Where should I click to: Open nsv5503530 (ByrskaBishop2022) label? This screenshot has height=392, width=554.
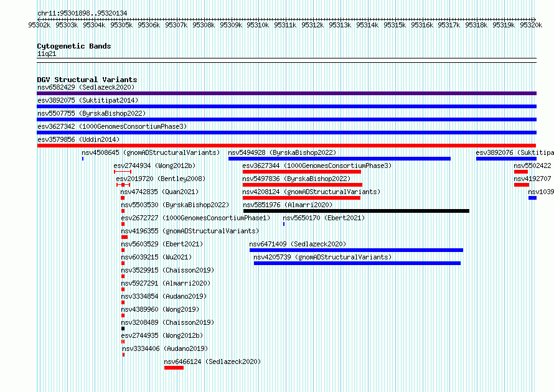tap(175, 205)
